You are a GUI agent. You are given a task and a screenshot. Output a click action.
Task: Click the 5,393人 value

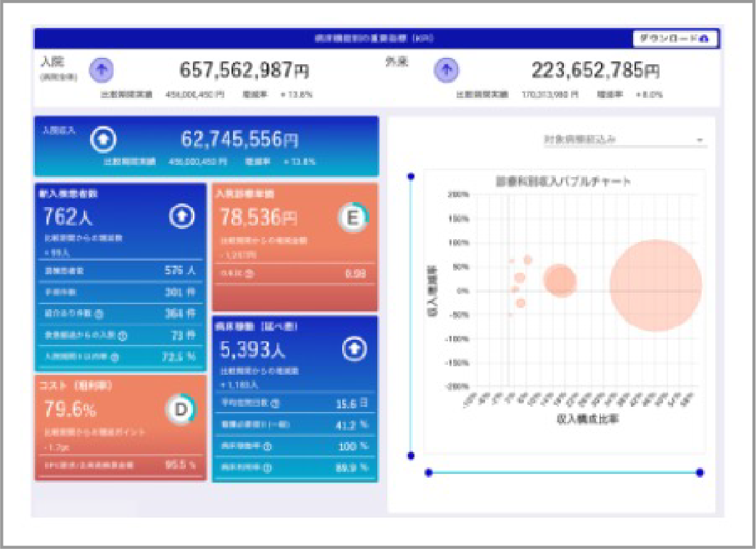[x=253, y=350]
